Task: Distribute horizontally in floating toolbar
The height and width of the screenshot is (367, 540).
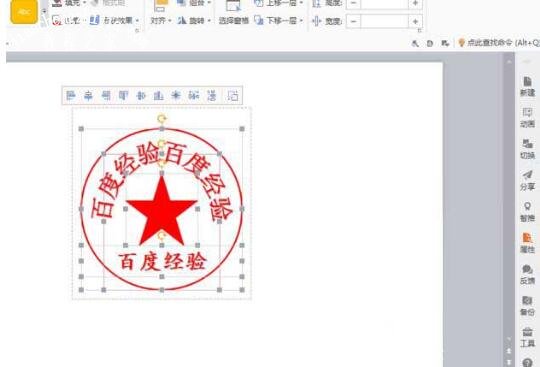Action: click(x=194, y=95)
